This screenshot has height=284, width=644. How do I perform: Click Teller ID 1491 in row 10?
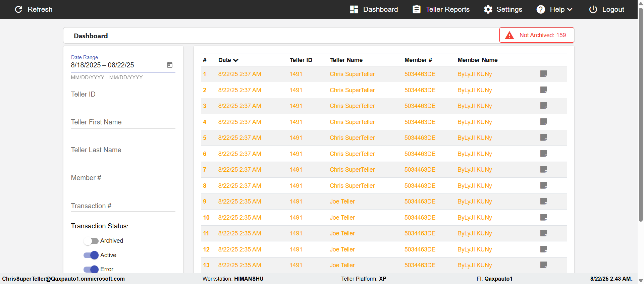pos(296,218)
